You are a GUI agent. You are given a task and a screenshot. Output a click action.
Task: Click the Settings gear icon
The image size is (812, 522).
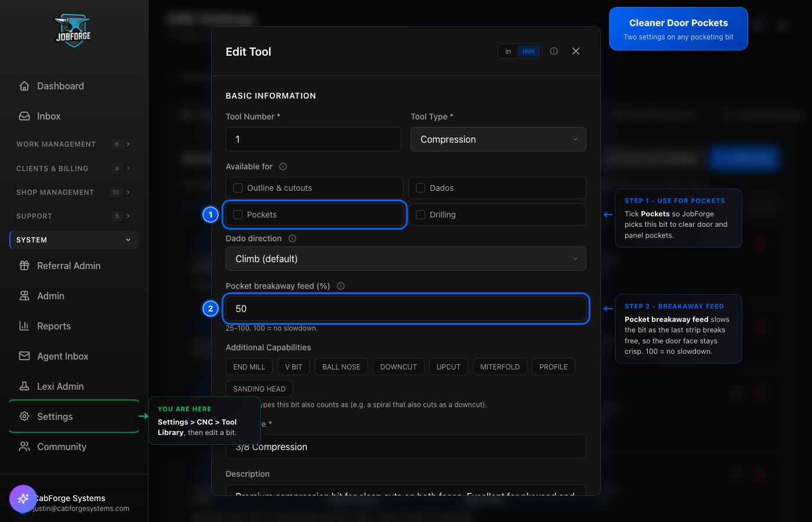point(24,416)
